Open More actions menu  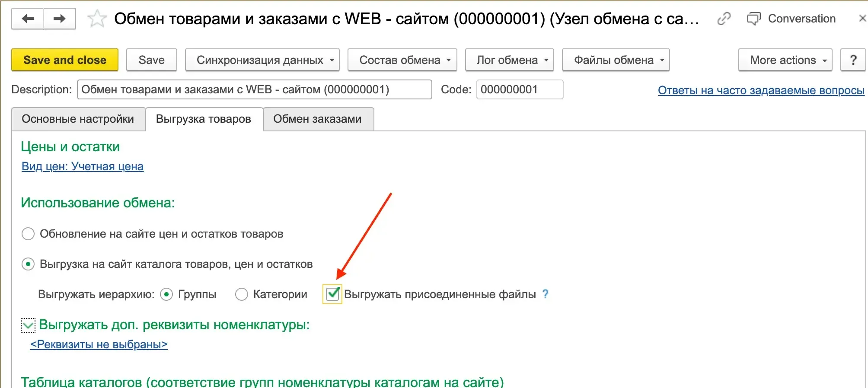coord(785,60)
